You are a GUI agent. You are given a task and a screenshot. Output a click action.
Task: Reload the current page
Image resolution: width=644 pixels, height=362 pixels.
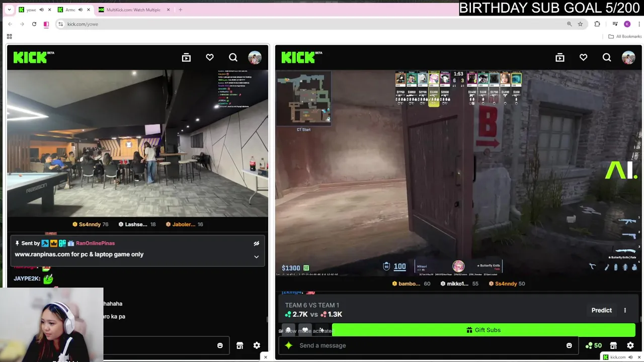coord(34,24)
